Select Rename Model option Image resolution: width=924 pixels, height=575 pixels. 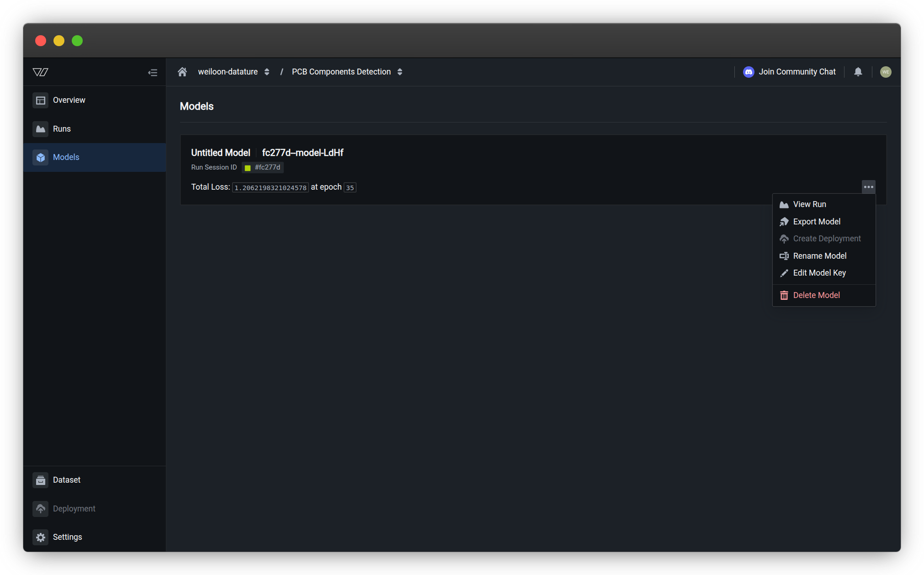(x=819, y=256)
